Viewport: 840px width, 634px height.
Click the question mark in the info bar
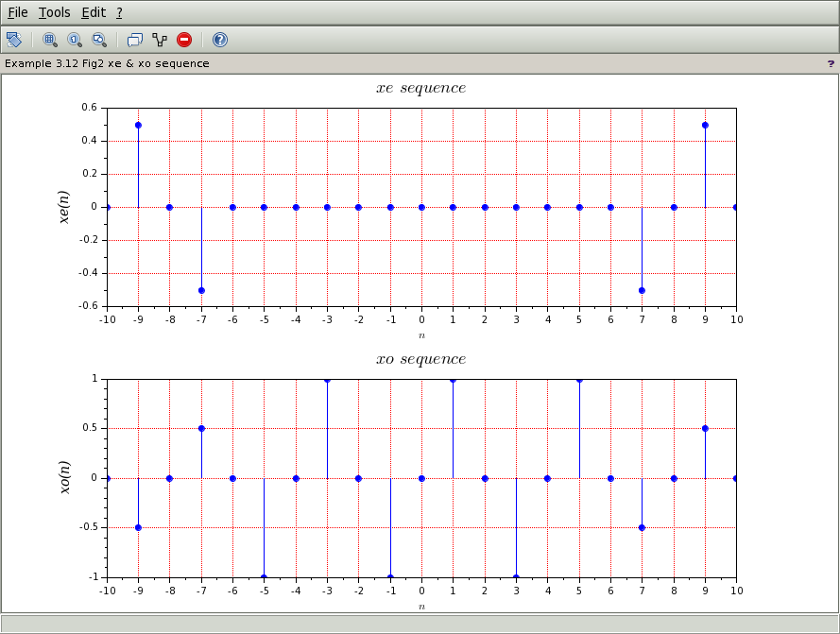pyautogui.click(x=831, y=63)
